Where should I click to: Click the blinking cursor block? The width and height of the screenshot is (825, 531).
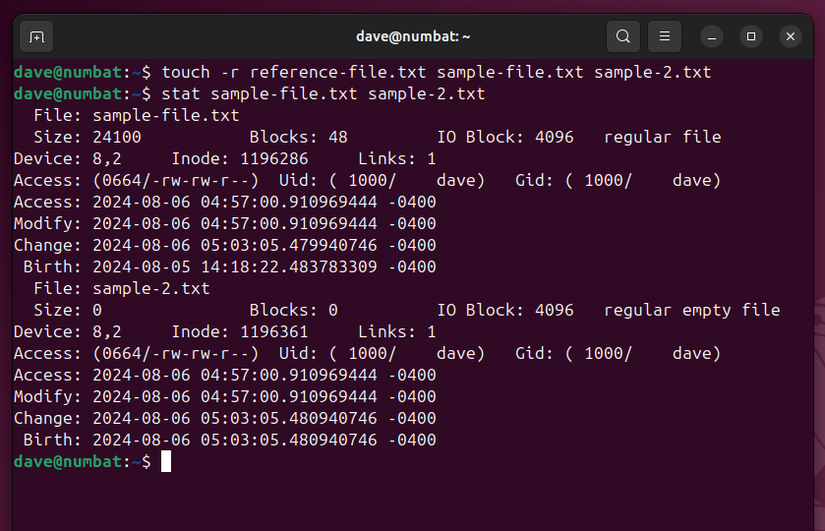coord(166,461)
